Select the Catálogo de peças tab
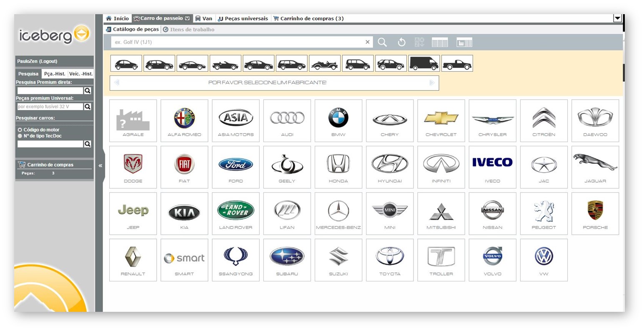Viewport: 644px width, 331px height. [x=132, y=30]
